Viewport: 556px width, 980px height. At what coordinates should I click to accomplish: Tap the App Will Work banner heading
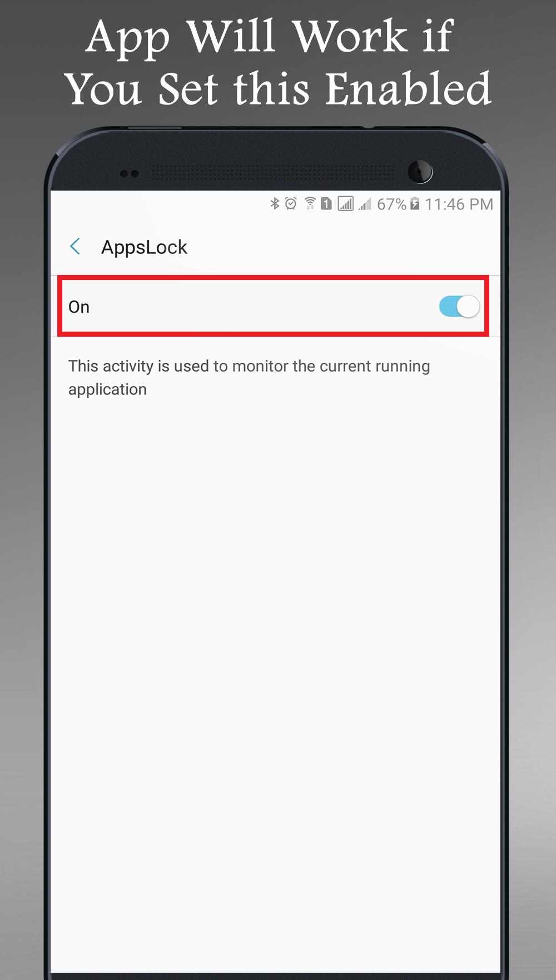pyautogui.click(x=278, y=62)
